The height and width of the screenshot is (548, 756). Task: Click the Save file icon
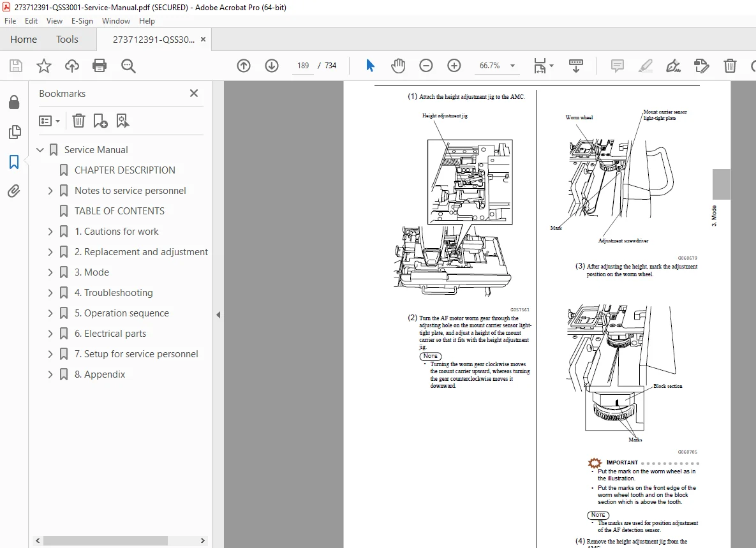pos(16,66)
